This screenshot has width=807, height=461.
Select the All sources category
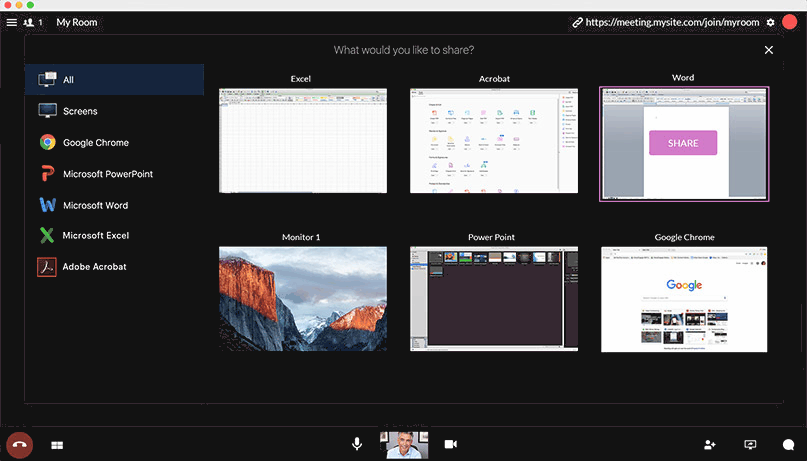(114, 80)
